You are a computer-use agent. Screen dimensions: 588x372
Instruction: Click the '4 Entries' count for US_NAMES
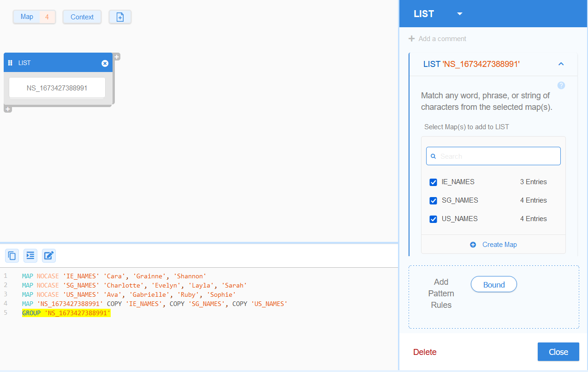pos(534,219)
